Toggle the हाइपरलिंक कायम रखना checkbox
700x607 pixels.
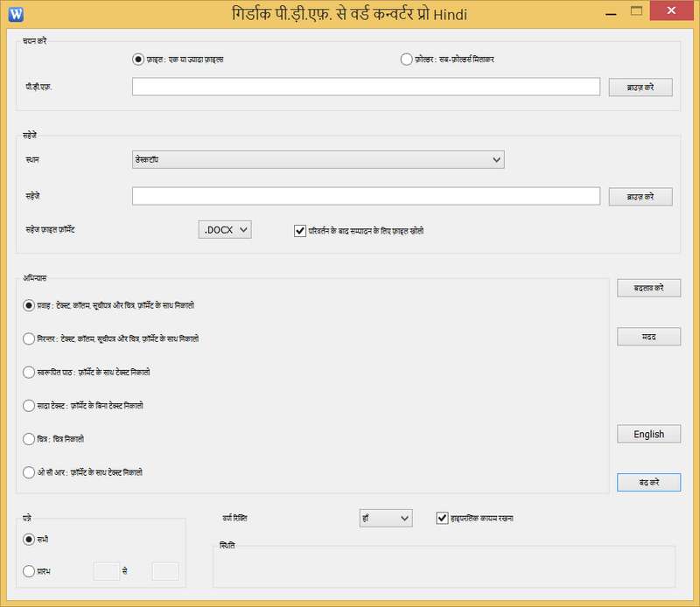[442, 519]
